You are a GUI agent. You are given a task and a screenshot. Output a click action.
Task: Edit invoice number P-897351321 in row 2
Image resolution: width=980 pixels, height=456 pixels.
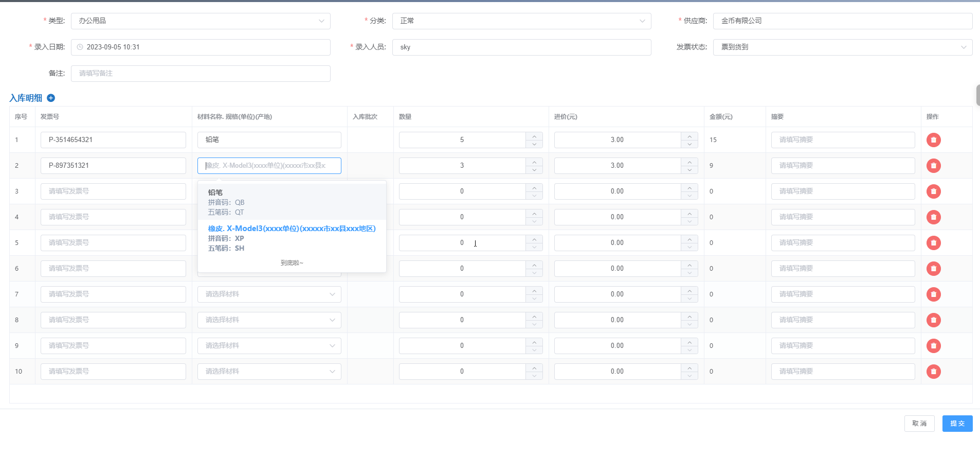113,166
